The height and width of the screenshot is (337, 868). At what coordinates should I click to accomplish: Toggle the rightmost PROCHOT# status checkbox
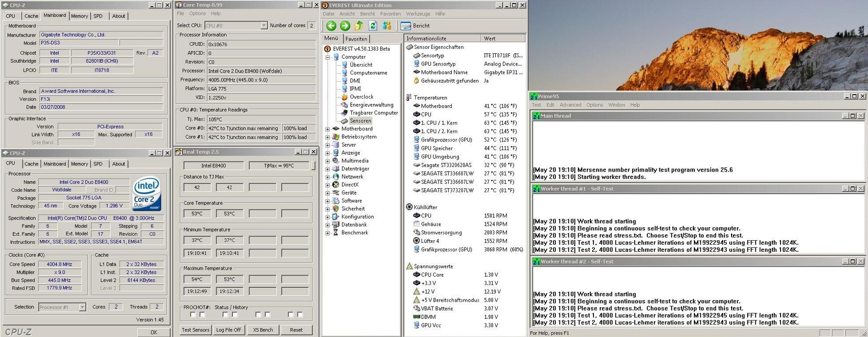pyautogui.click(x=300, y=315)
